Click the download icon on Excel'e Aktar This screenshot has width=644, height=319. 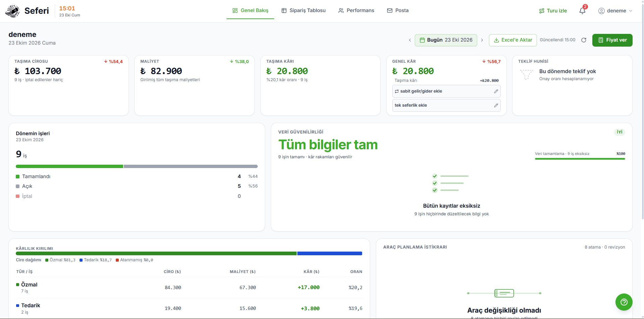496,40
